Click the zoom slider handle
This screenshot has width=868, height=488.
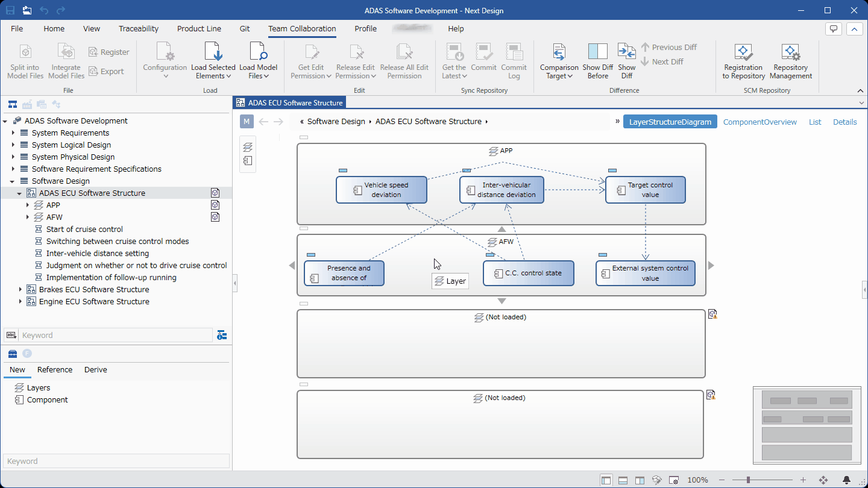click(x=748, y=480)
